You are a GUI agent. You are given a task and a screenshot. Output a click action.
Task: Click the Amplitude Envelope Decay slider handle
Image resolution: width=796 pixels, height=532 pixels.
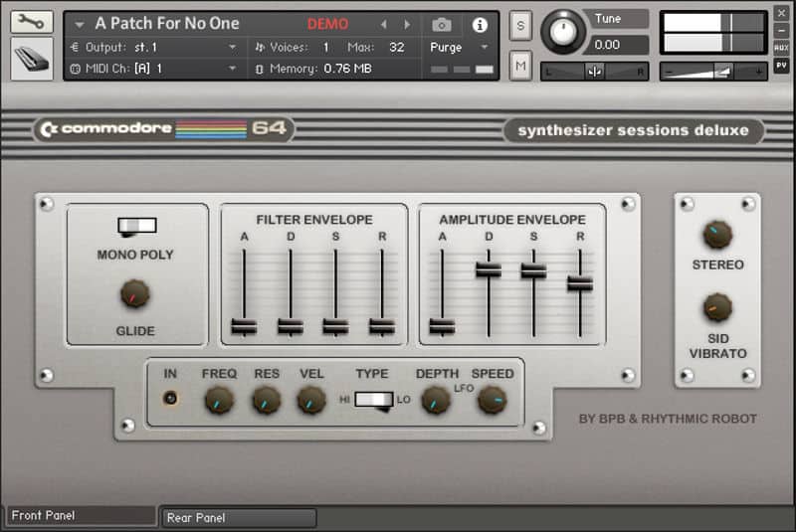pos(488,269)
